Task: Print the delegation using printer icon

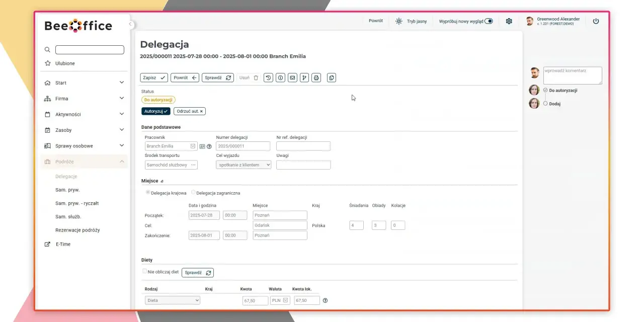Action: pos(316,77)
